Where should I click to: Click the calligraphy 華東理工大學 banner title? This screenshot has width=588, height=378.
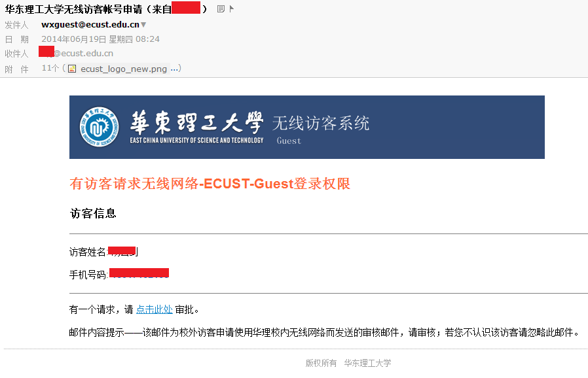click(197, 122)
